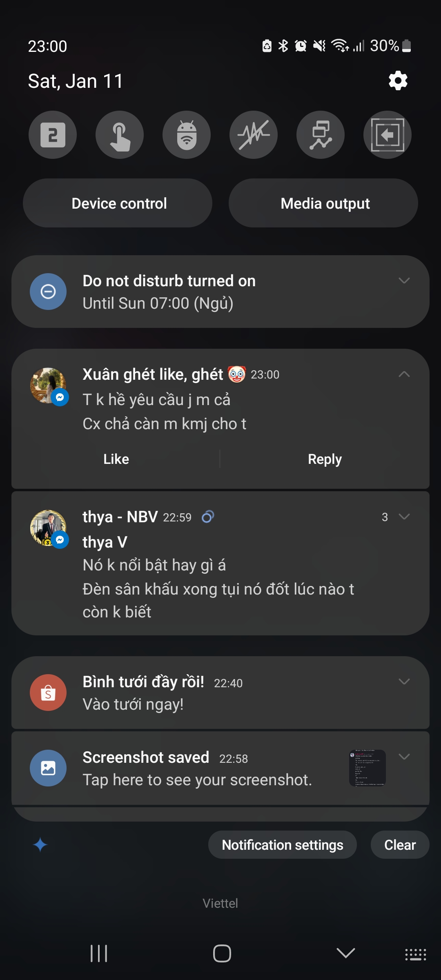
Task: Open settings via the gear icon
Action: coord(398,81)
